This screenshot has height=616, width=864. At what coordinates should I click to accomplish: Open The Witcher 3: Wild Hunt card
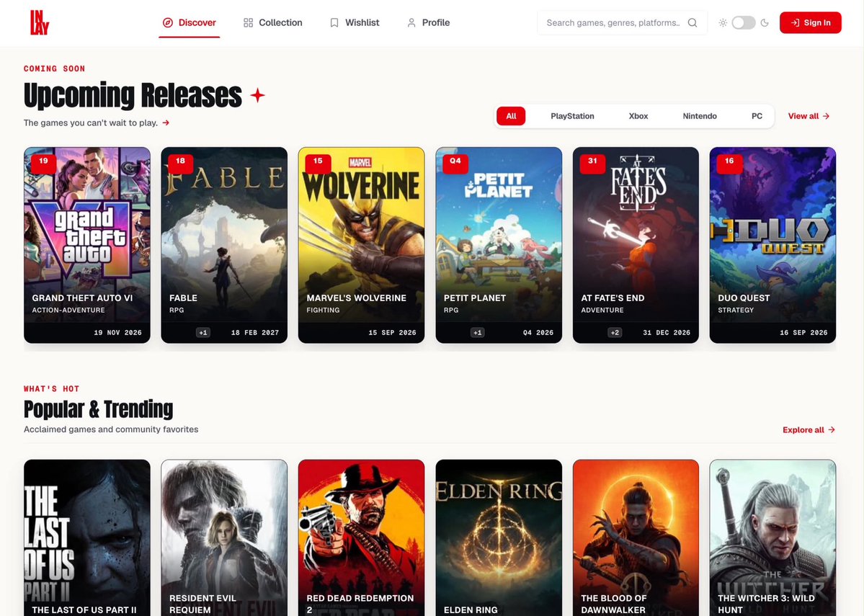pyautogui.click(x=772, y=537)
